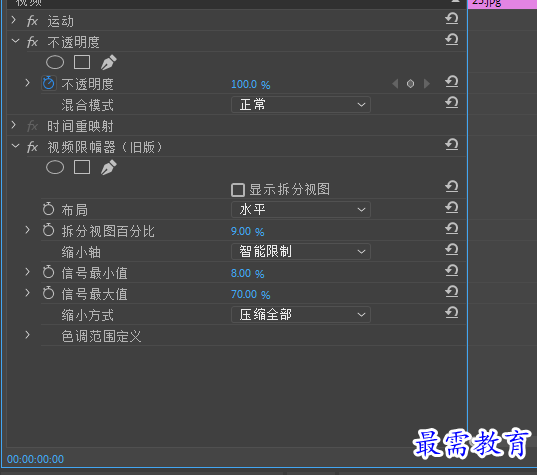Select the 缩小轴 label
Screen dimensions: 537x475
tap(81, 252)
